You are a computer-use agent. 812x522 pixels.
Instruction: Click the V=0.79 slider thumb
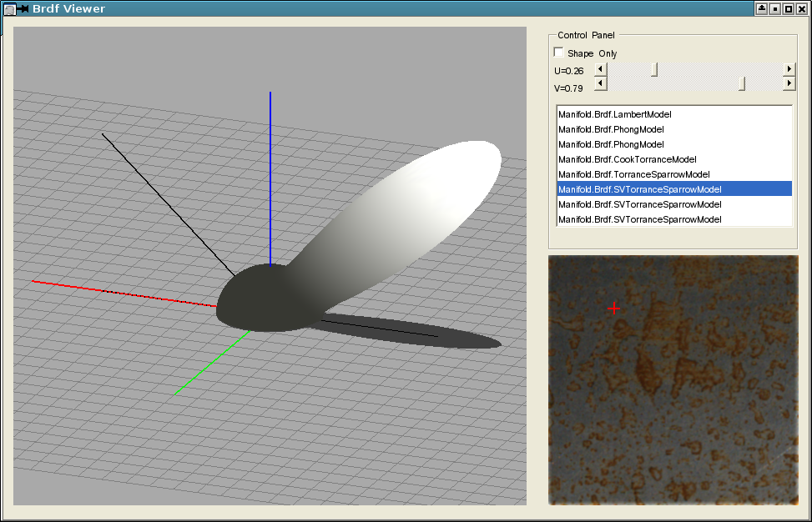click(742, 84)
